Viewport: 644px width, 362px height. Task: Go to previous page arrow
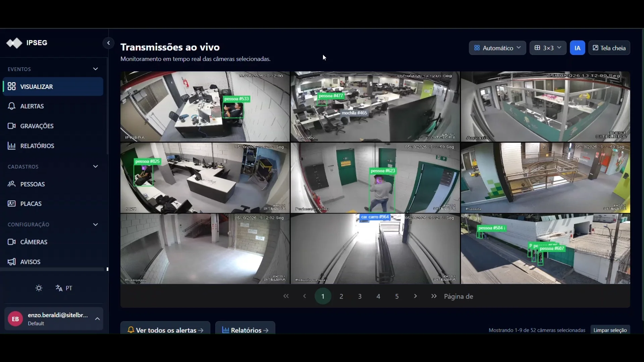(x=305, y=296)
